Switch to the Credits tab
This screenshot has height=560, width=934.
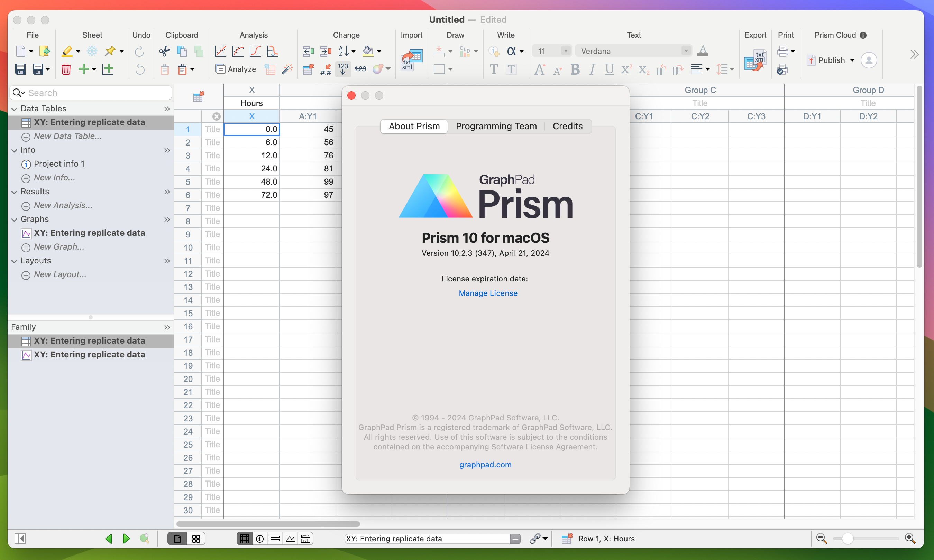point(568,126)
